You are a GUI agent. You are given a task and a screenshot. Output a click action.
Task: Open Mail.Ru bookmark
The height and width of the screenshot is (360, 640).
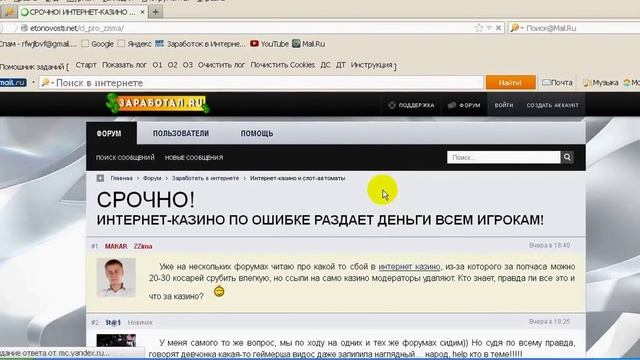(309, 44)
